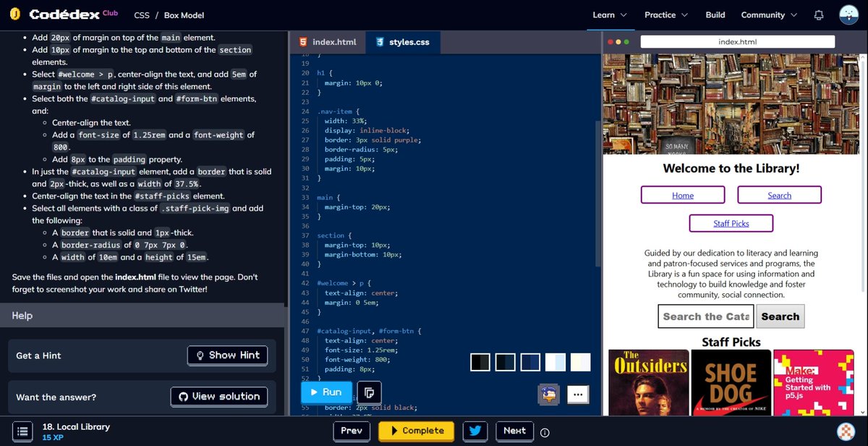Select the dark navy editor theme swatch

click(x=506, y=362)
